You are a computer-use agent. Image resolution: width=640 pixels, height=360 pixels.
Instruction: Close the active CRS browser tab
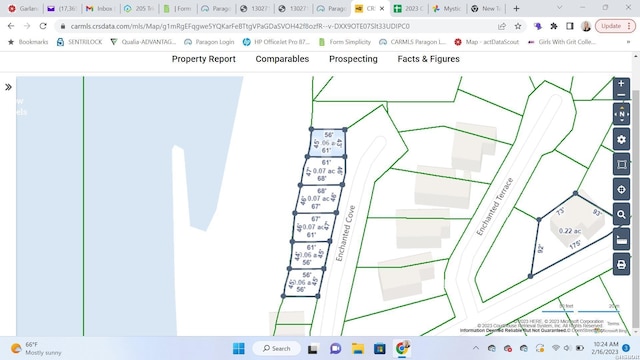(x=382, y=9)
